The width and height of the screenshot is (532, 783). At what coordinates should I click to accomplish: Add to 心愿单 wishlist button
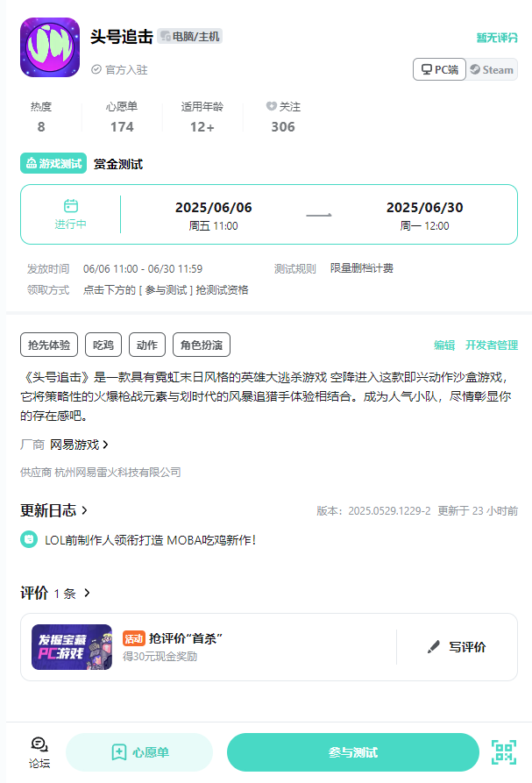click(x=139, y=752)
